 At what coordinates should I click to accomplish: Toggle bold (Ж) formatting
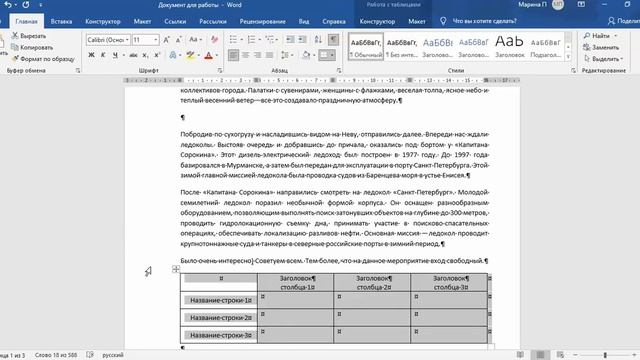pyautogui.click(x=91, y=55)
